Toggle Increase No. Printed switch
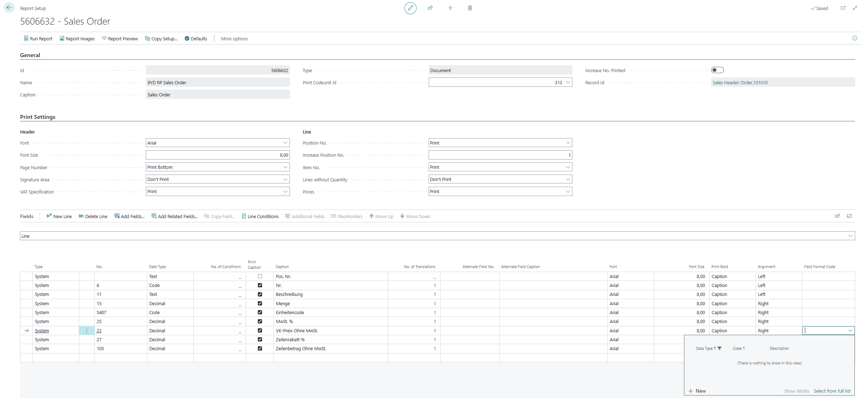 (x=717, y=70)
